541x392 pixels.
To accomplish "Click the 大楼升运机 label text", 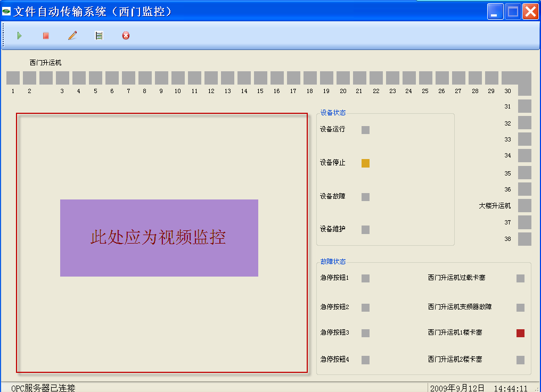I will pyautogui.click(x=495, y=206).
